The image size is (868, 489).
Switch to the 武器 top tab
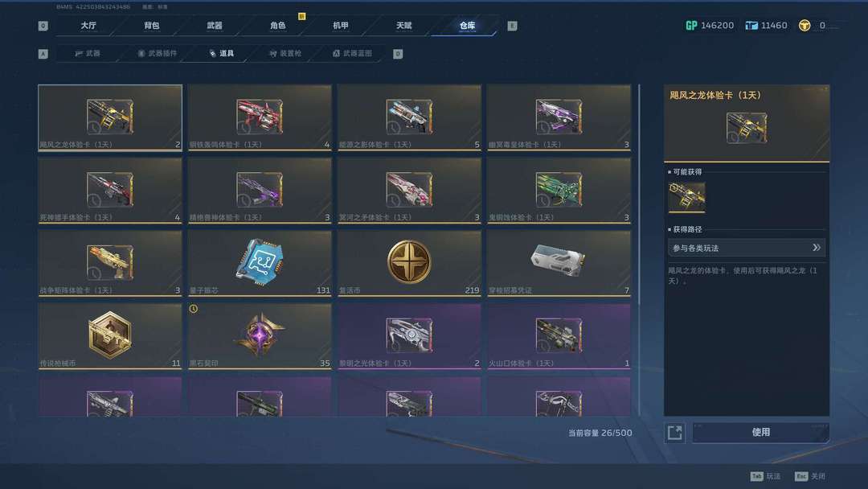pyautogui.click(x=215, y=26)
